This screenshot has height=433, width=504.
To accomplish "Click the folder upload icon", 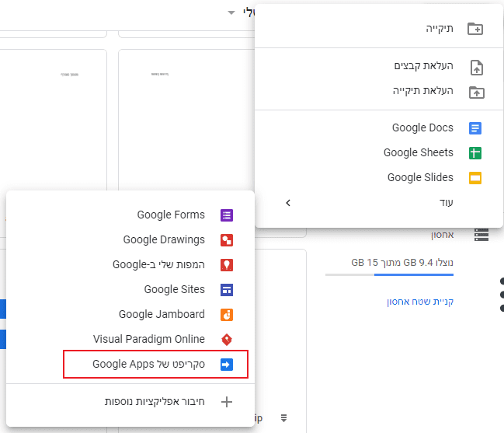I will [x=477, y=93].
